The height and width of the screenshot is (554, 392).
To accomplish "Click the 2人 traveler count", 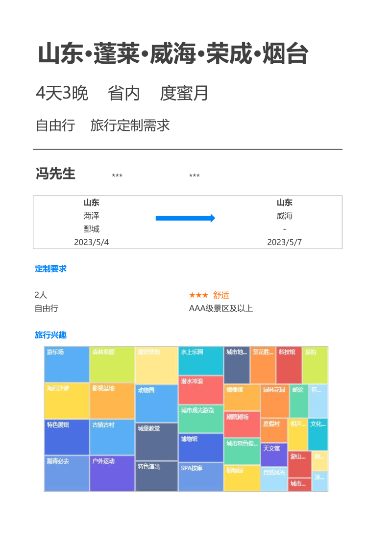I will [41, 295].
